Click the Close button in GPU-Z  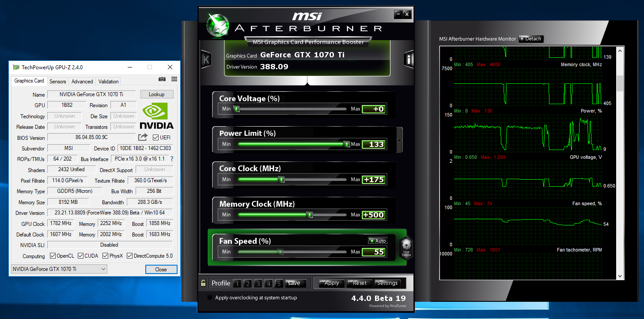point(161,270)
